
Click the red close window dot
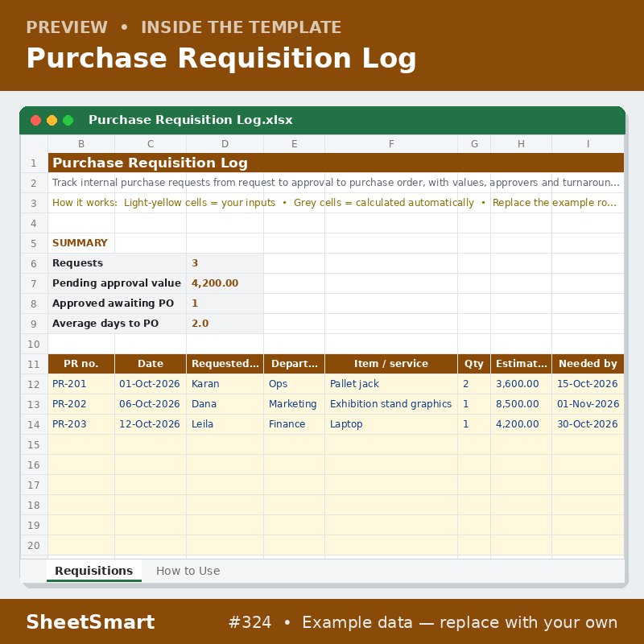[35, 120]
